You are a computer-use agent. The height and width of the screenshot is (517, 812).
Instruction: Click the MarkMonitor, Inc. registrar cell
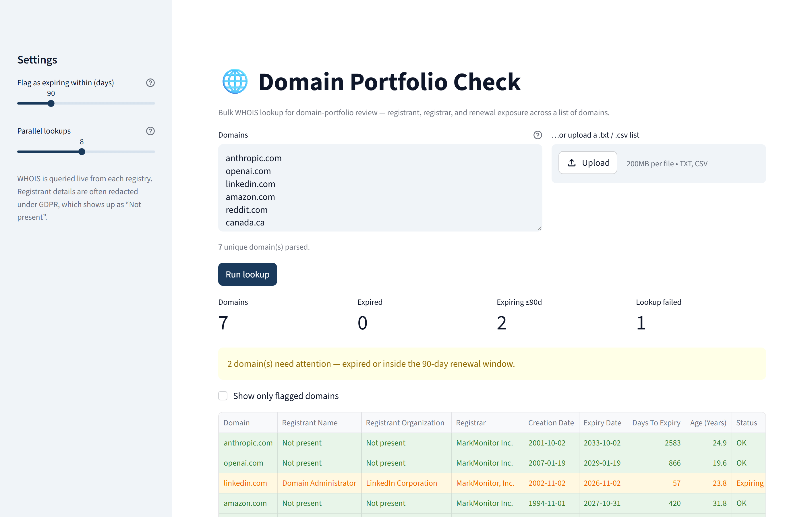click(488, 483)
